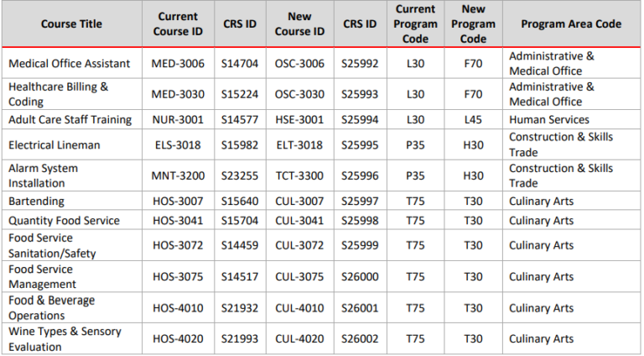Screen dimensions: 644x356
Task: Select the Current Program Code header
Action: (416, 24)
